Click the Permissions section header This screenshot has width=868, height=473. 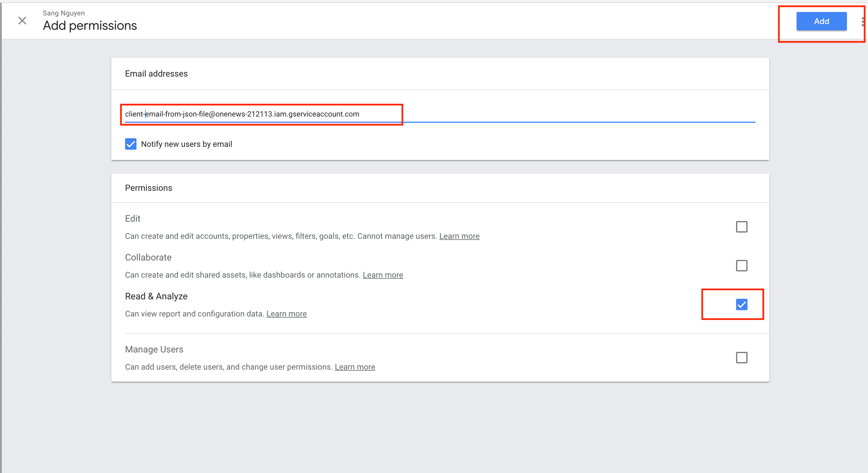pyautogui.click(x=148, y=188)
